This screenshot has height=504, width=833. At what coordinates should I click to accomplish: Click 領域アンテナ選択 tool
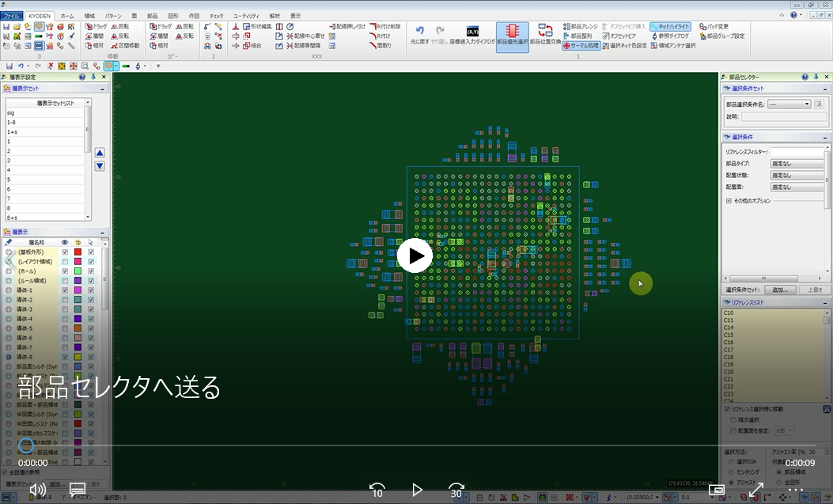point(673,46)
